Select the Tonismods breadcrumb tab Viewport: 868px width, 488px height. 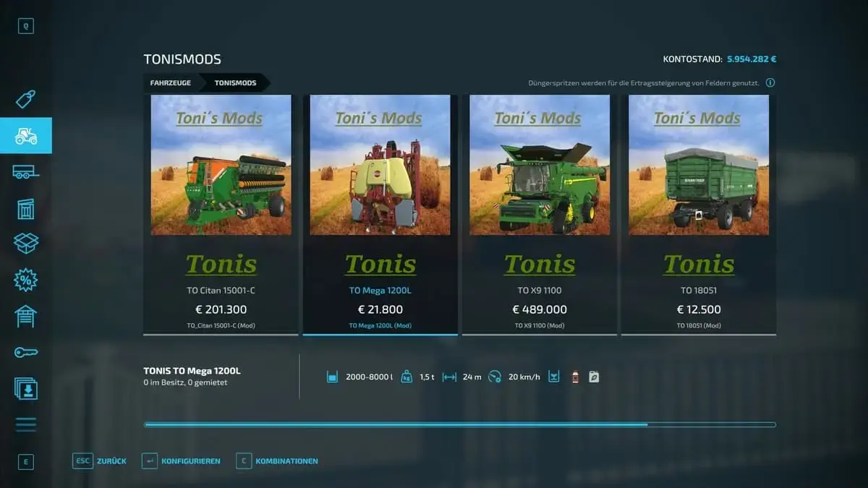click(235, 83)
